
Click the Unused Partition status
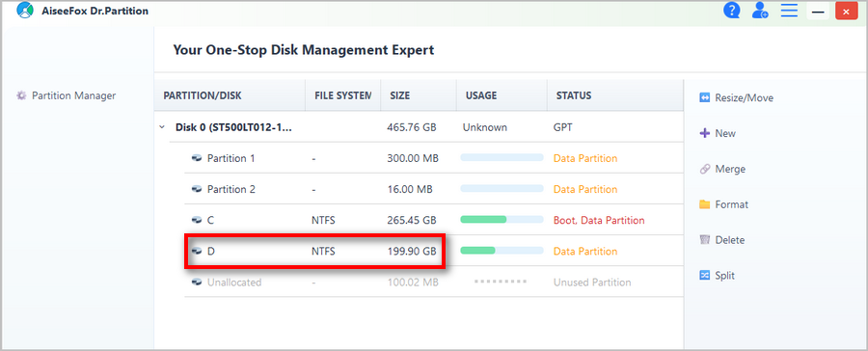tap(592, 283)
